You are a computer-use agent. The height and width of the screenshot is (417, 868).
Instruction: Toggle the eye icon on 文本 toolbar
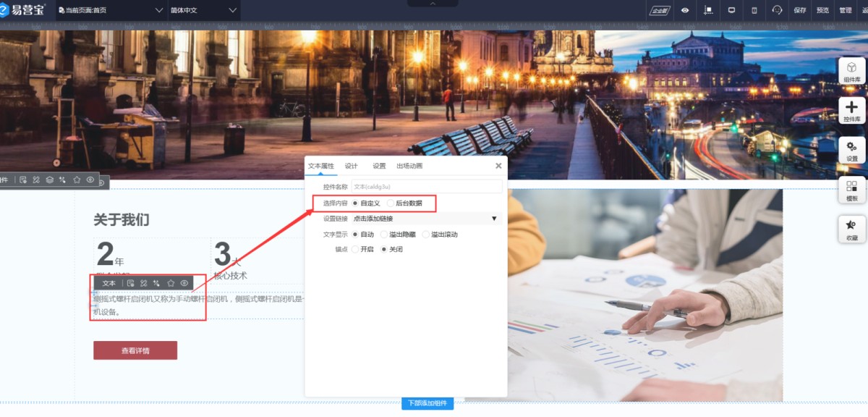(x=184, y=283)
